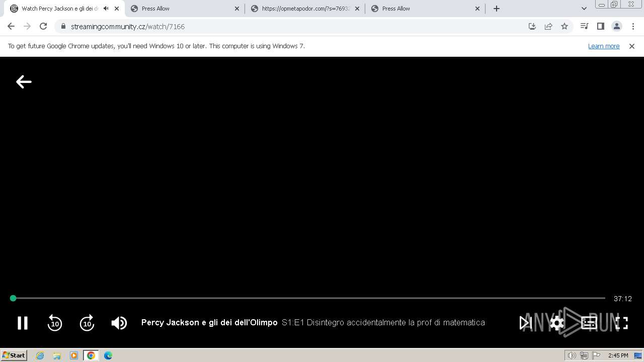644x362 pixels.
Task: Click episode text S1:E1 Disintegro accidentalmente
Action: tap(383, 323)
